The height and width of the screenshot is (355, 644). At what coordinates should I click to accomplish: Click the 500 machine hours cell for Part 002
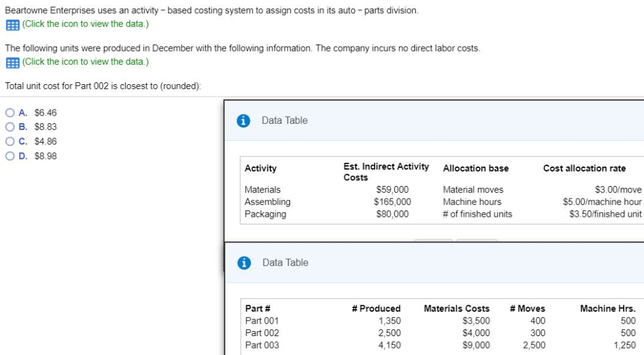click(x=628, y=333)
